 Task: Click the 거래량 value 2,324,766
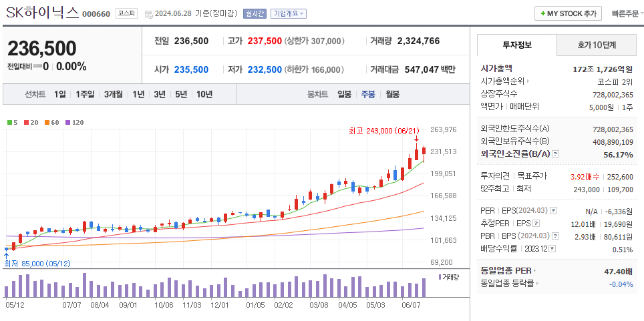pyautogui.click(x=418, y=41)
